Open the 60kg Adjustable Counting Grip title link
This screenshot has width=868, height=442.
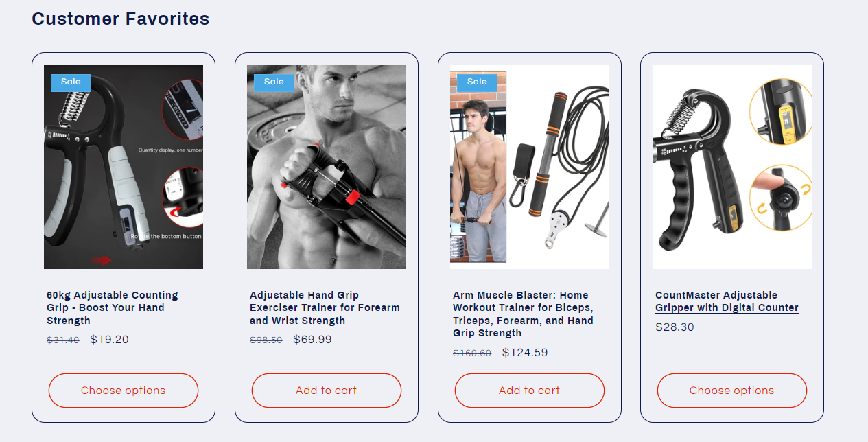(x=113, y=307)
